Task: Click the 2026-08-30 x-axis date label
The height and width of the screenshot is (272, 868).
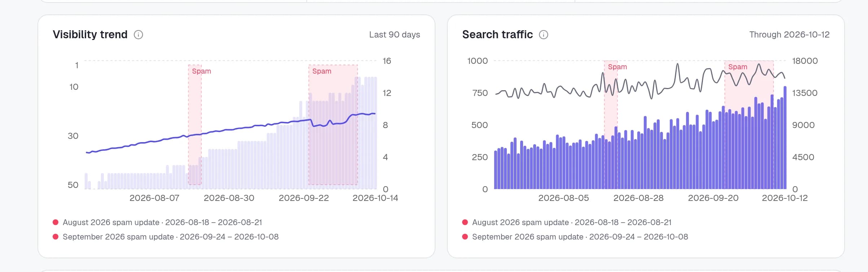Action: coord(229,198)
